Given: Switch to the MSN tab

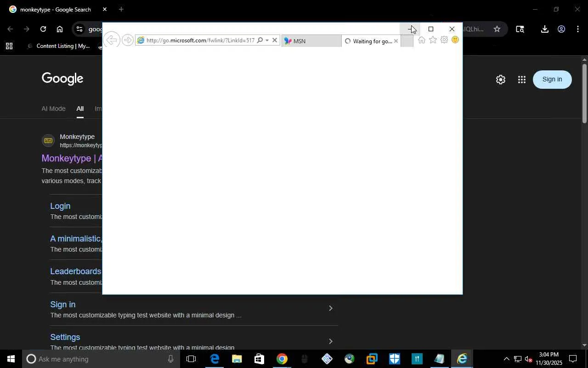Looking at the screenshot, I should click(x=311, y=41).
